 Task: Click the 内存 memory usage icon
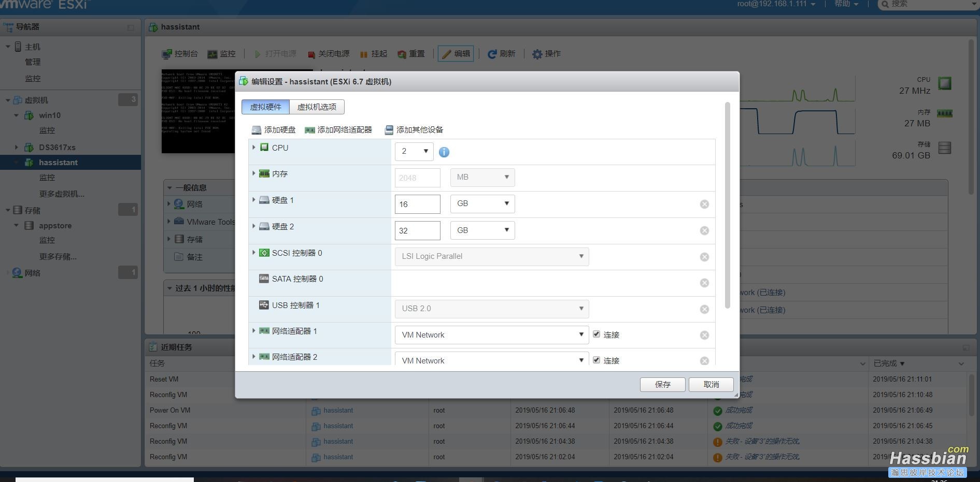(x=945, y=113)
